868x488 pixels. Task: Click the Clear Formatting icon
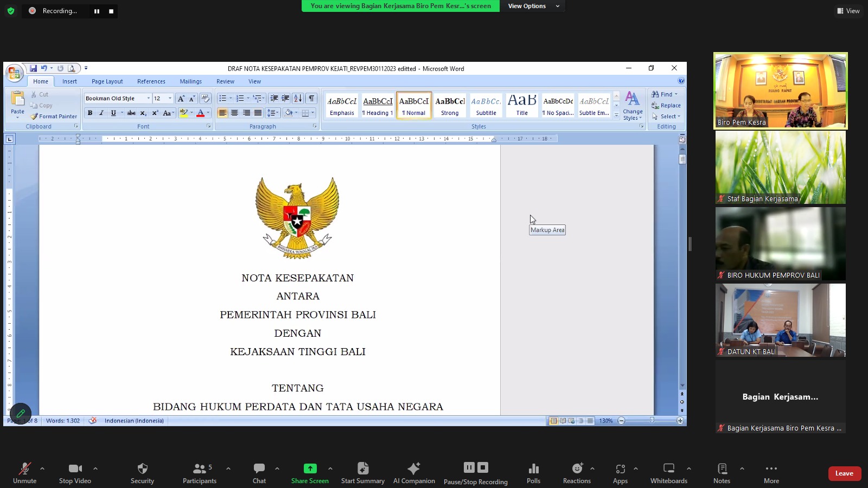pyautogui.click(x=205, y=98)
